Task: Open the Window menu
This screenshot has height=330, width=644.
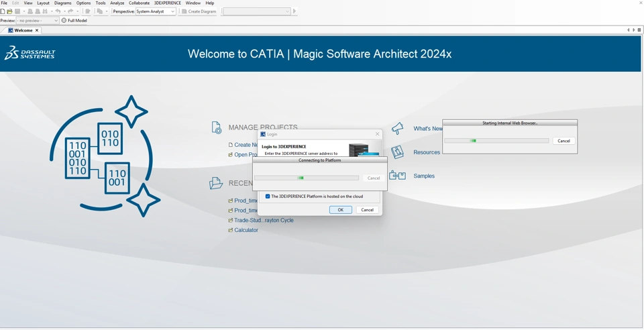Action: click(193, 3)
